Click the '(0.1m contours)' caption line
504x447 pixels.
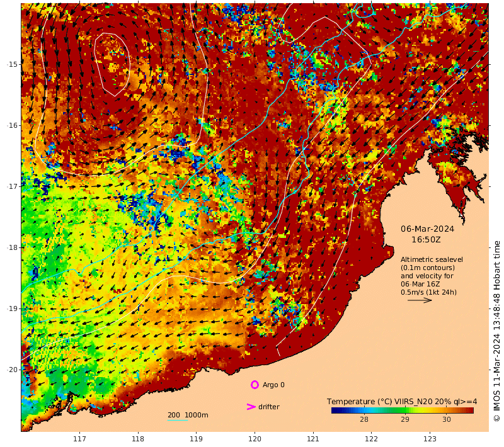428,268
